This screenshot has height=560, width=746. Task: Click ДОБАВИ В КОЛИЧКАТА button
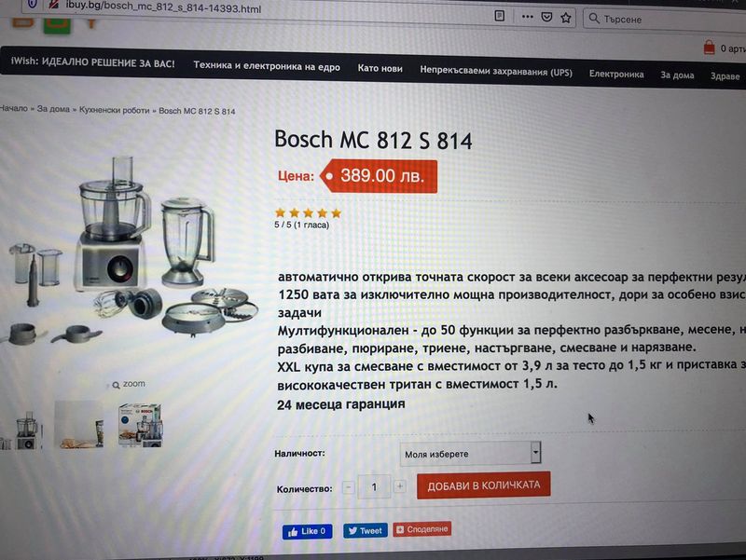pos(483,485)
